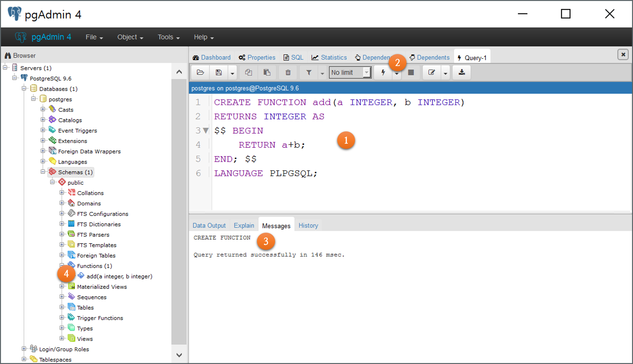Collapse the PostgreSQL 9.6 server node
The height and width of the screenshot is (364, 633).
[x=15, y=78]
